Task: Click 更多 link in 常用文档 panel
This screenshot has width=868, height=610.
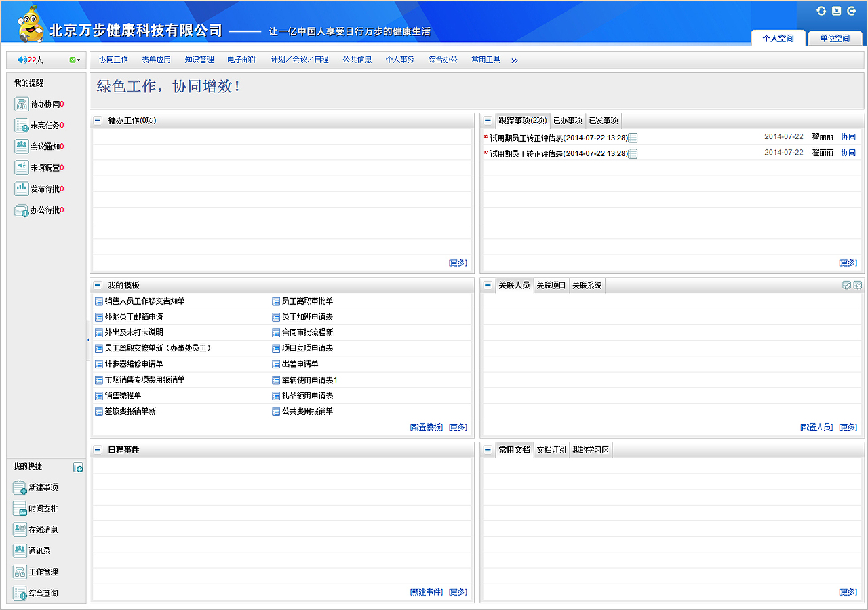Action: (848, 592)
